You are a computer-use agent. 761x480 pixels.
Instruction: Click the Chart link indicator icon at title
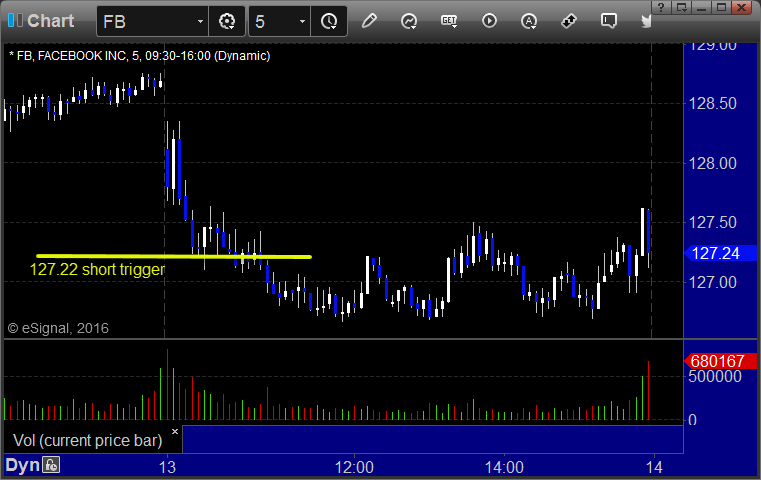coord(15,20)
